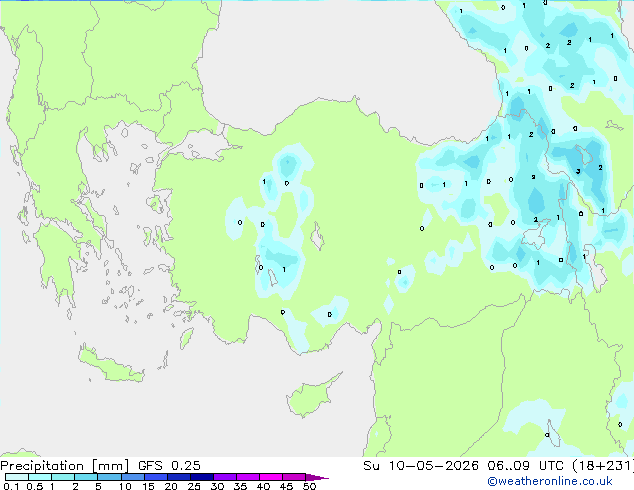Select the island of Rhodes
This screenshot has height=490, width=634.
click(186, 338)
